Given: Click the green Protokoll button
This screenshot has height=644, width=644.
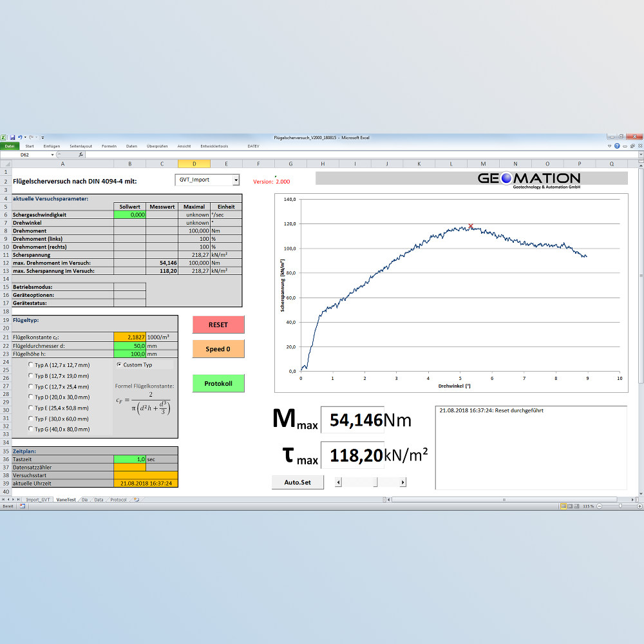Looking at the screenshot, I should click(x=218, y=383).
